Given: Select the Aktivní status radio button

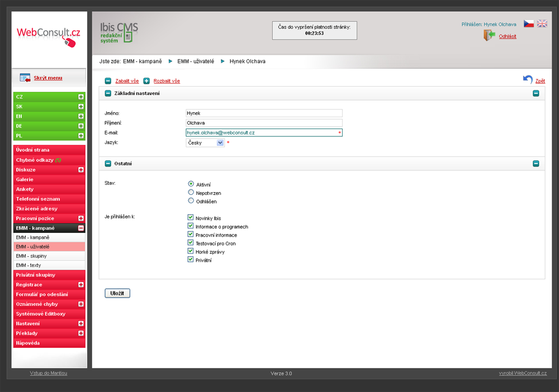Looking at the screenshot, I should pyautogui.click(x=191, y=184).
